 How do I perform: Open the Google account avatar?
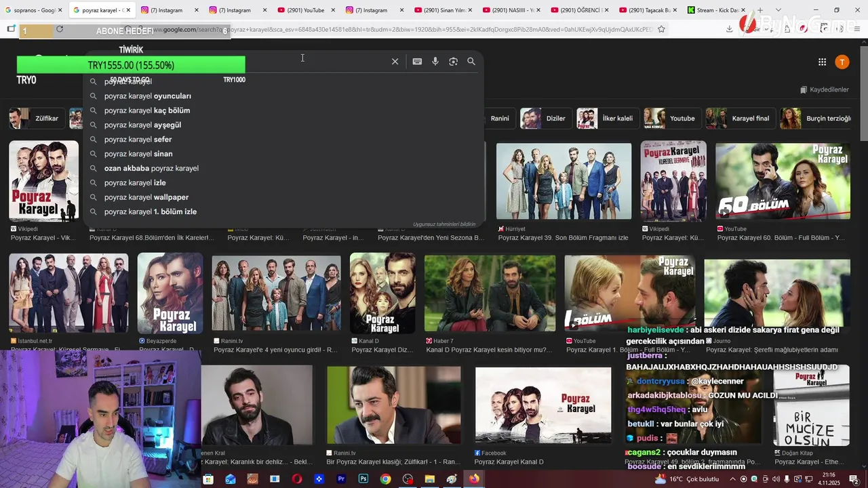point(842,62)
